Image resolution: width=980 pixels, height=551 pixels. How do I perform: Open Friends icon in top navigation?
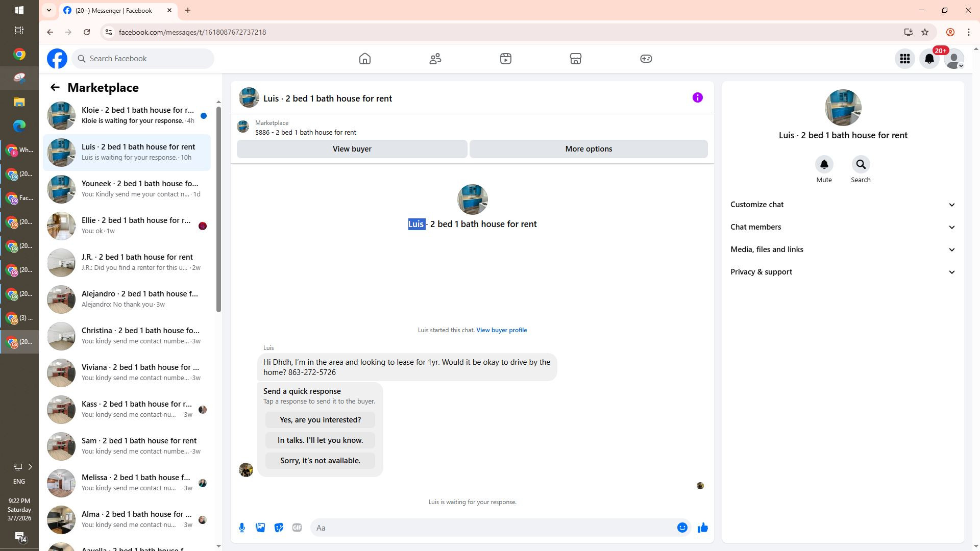tap(435, 59)
